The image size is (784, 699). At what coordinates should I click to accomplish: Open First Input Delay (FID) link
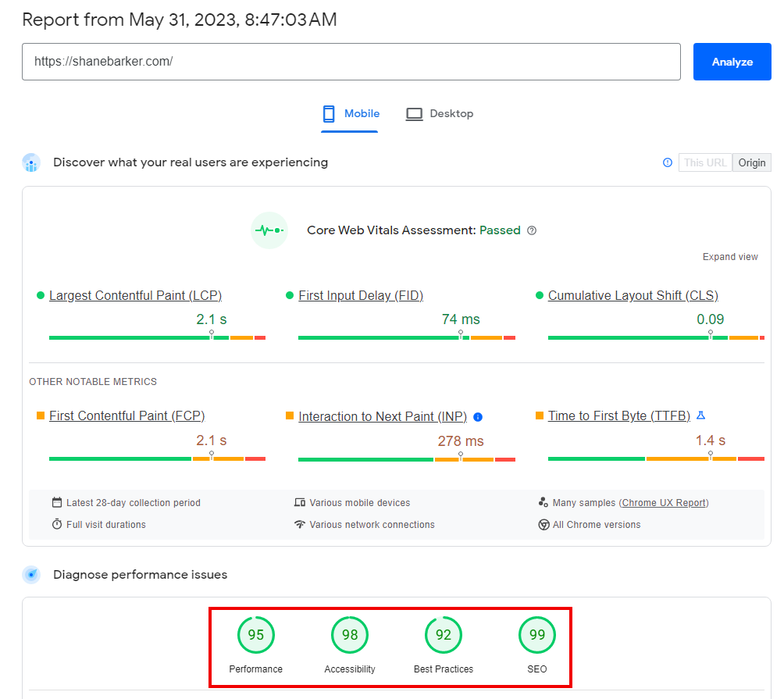coord(361,295)
